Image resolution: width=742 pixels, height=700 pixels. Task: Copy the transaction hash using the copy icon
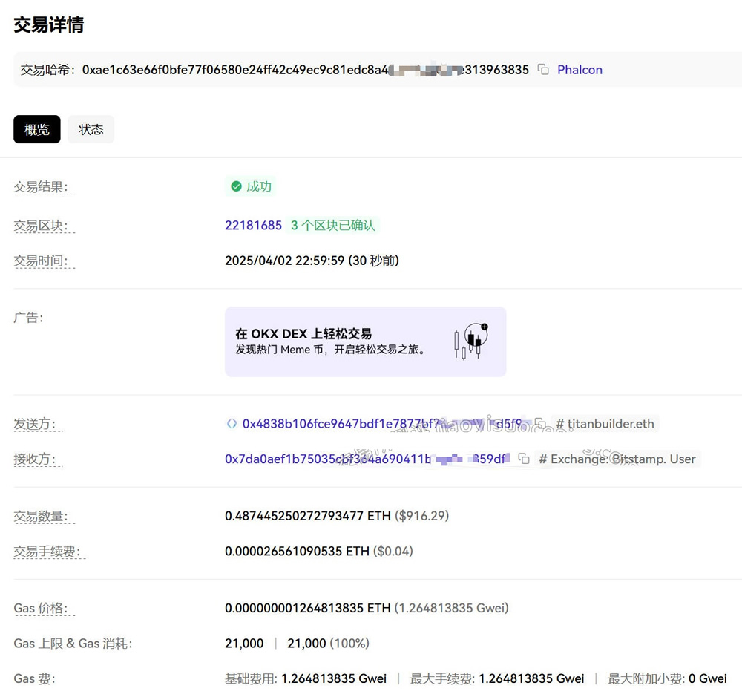[542, 69]
